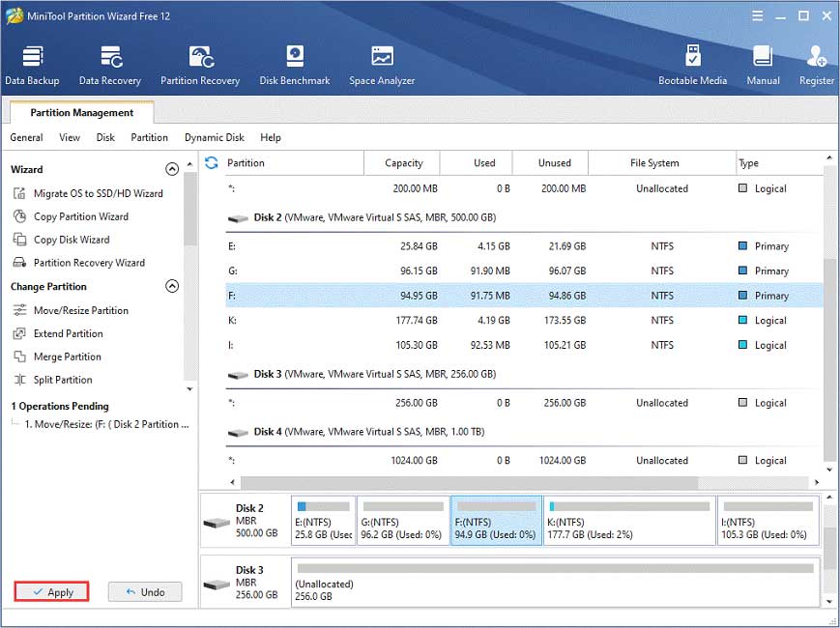Open the Partition menu

point(150,137)
